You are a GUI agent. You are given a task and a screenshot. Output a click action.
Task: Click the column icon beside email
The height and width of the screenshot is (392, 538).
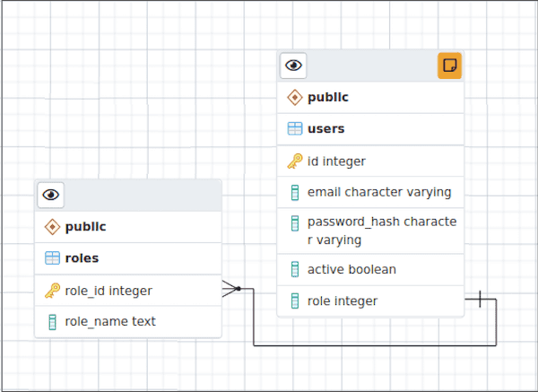pyautogui.click(x=294, y=192)
